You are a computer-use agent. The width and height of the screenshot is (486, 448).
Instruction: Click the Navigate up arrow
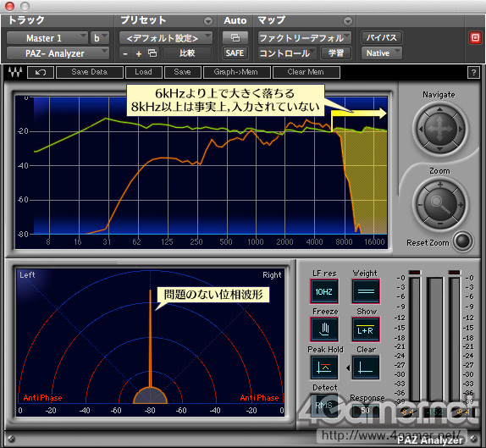[439, 109]
